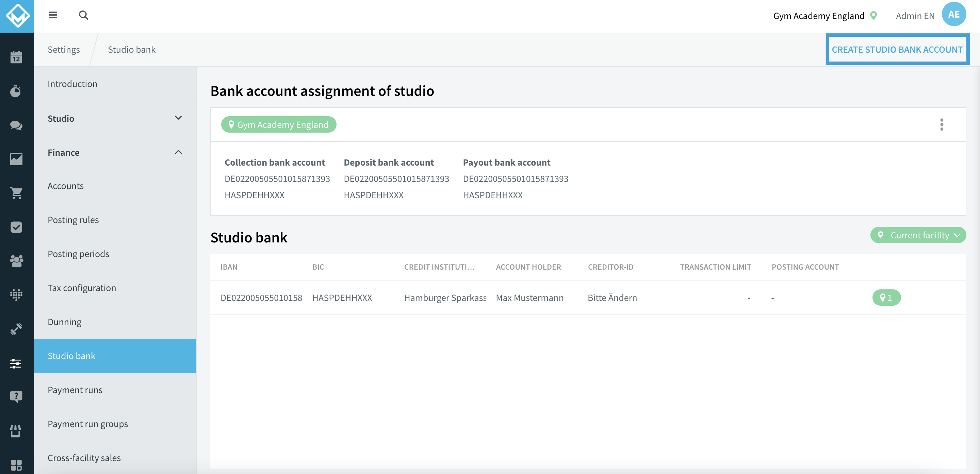
Task: Click the green location badge showing 1
Action: pyautogui.click(x=886, y=298)
